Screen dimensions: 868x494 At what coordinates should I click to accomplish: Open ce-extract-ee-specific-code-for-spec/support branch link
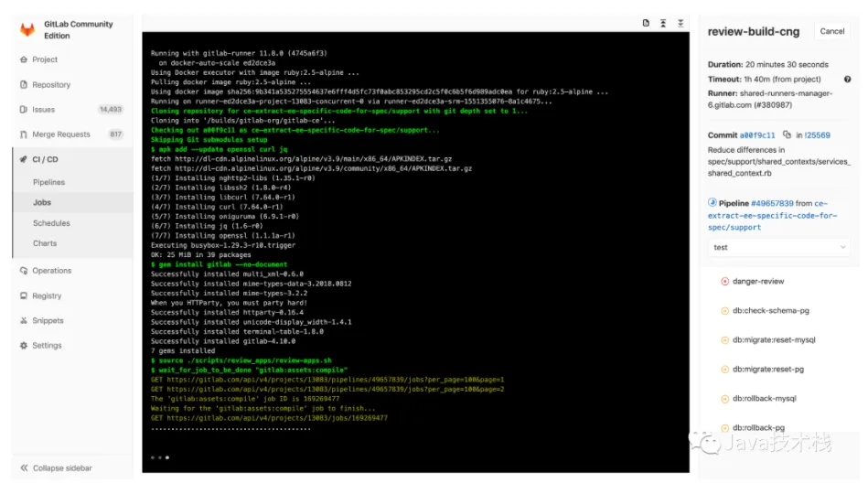(772, 215)
